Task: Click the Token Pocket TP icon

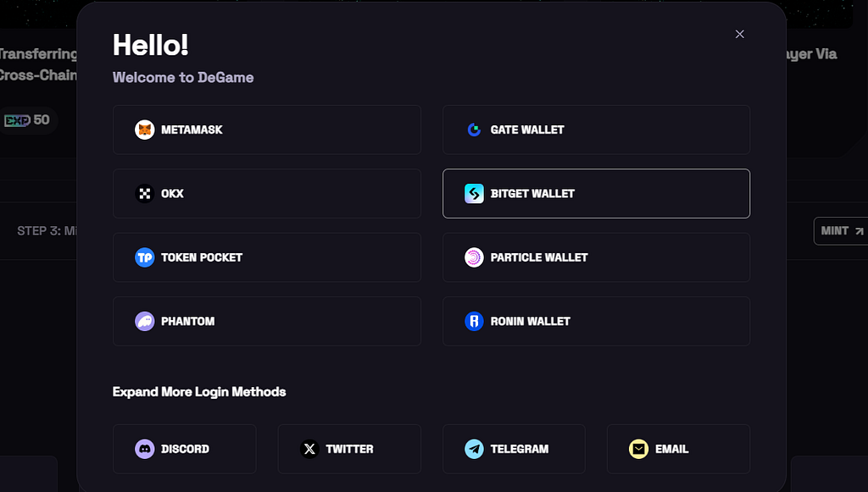Action: 144,257
